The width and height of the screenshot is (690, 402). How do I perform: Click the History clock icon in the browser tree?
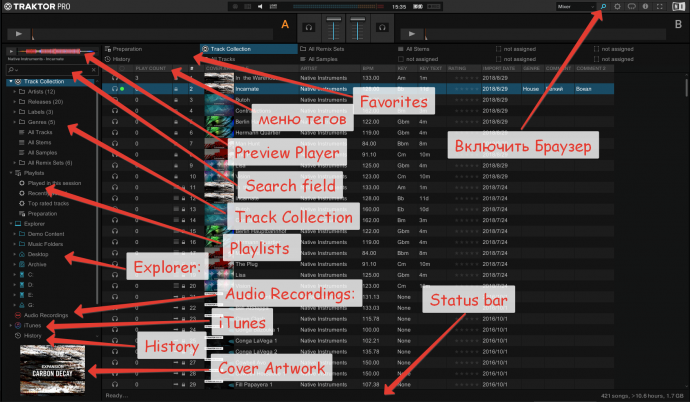tap(18, 336)
